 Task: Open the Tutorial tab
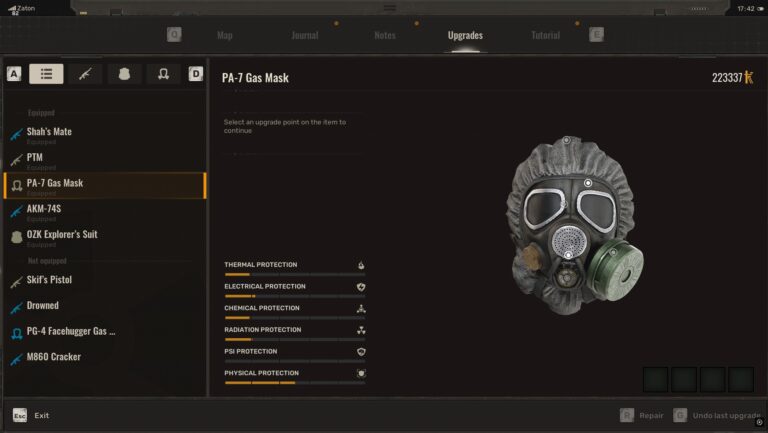tap(545, 35)
